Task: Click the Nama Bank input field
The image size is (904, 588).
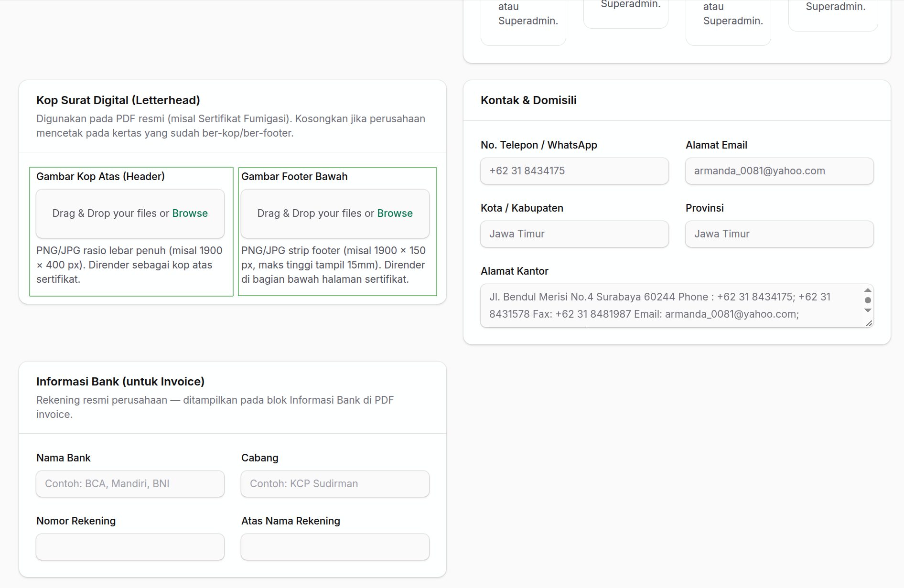Action: (x=130, y=484)
